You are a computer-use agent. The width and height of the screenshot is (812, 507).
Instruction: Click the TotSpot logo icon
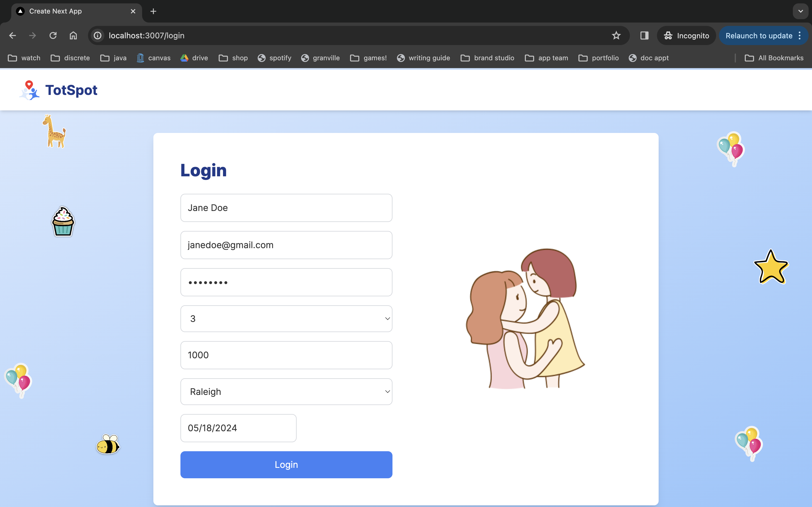point(29,90)
